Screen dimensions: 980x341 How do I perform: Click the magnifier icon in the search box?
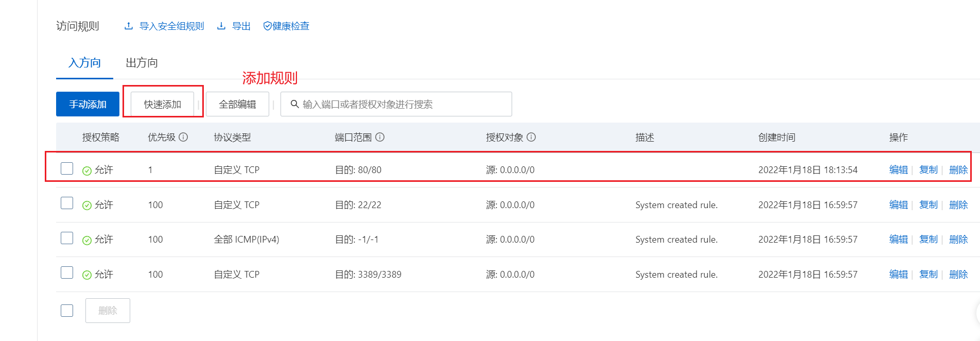(295, 104)
